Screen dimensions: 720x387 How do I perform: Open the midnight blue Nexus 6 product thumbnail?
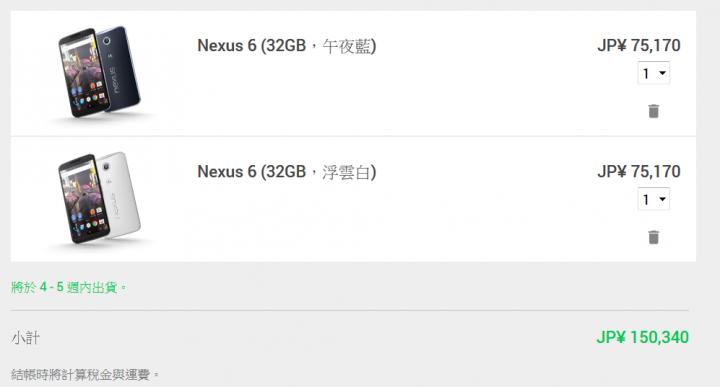click(99, 73)
